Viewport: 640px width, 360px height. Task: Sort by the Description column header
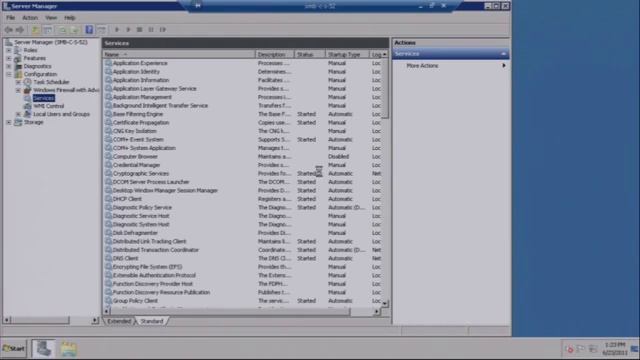(x=275, y=54)
